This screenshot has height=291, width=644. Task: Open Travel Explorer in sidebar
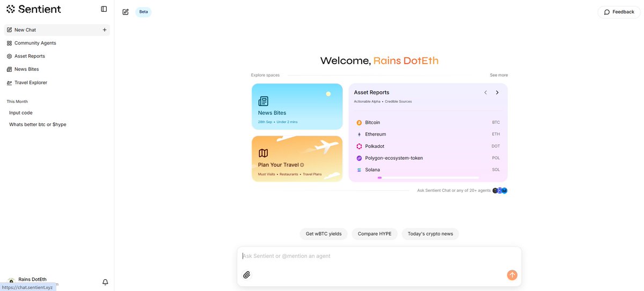point(57,83)
